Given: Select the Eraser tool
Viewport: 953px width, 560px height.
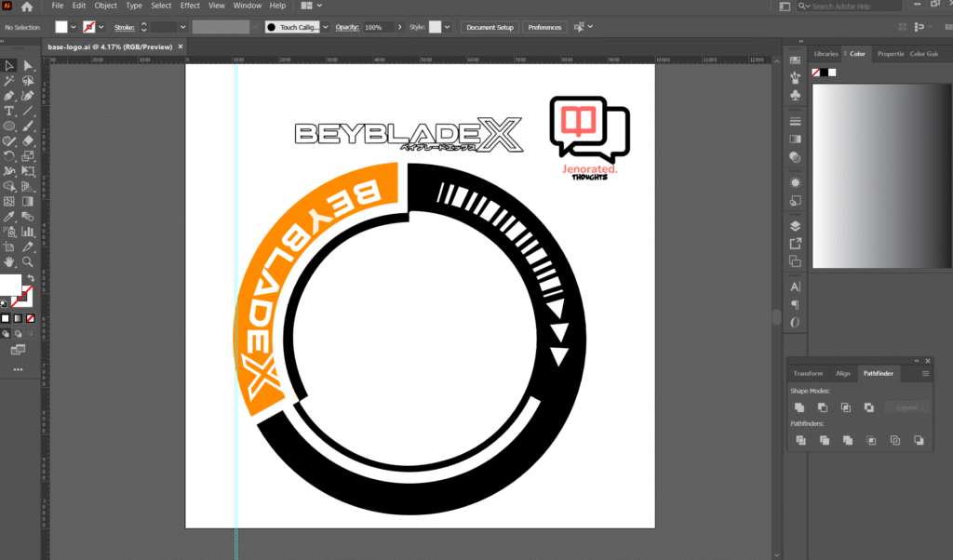Looking at the screenshot, I should pyautogui.click(x=28, y=140).
